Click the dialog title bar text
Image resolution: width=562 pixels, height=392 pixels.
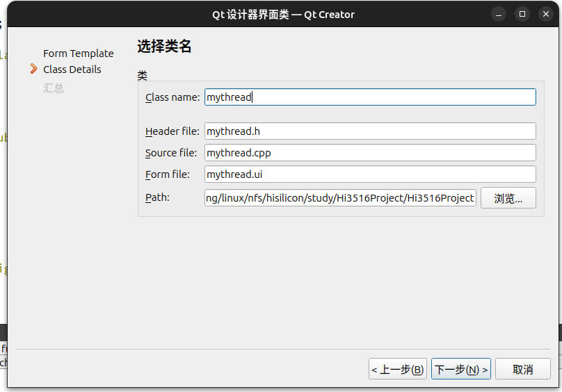[283, 15]
